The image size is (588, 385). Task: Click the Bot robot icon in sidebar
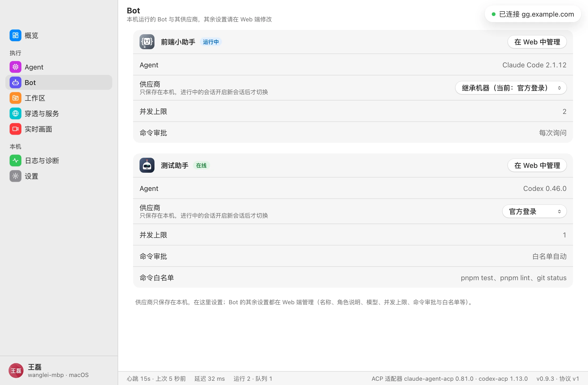pyautogui.click(x=16, y=82)
